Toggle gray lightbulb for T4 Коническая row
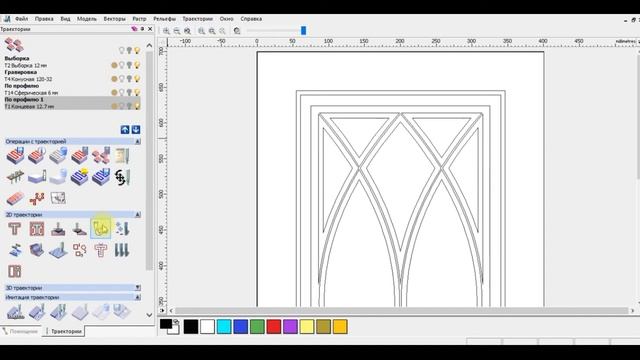This screenshot has width=640, height=360. click(x=129, y=79)
